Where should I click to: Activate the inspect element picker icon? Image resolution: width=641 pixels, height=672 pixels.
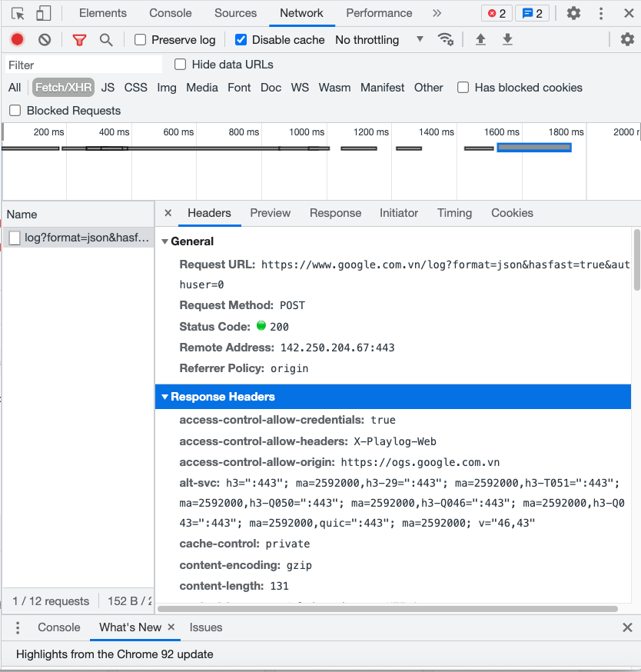coord(18,13)
